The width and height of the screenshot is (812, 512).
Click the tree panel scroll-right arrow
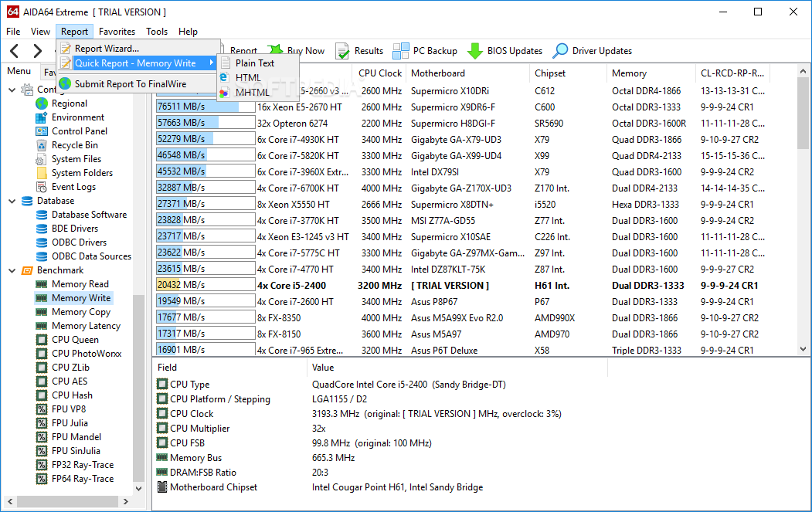(x=125, y=501)
